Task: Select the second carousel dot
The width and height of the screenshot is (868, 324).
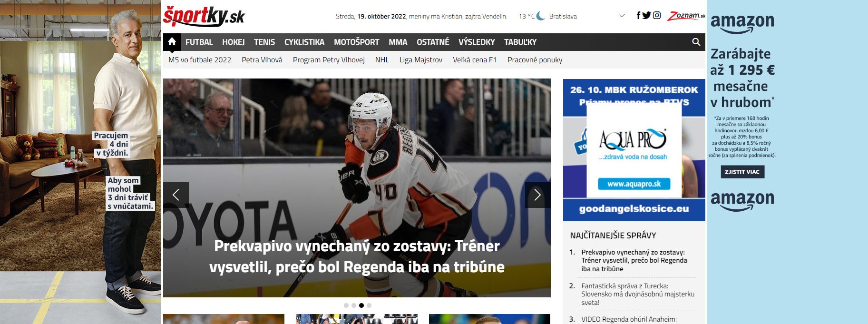Action: point(354,305)
